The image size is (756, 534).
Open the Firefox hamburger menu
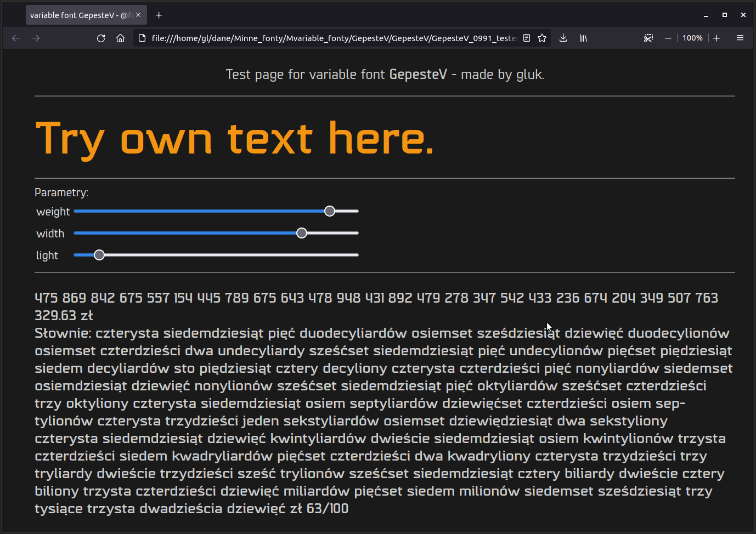(740, 38)
